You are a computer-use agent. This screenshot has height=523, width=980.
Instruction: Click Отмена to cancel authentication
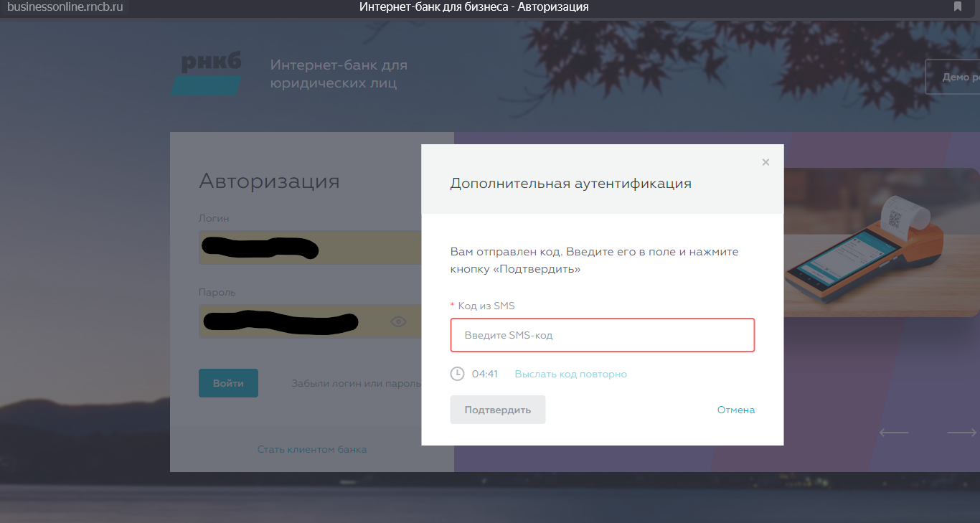pos(735,410)
